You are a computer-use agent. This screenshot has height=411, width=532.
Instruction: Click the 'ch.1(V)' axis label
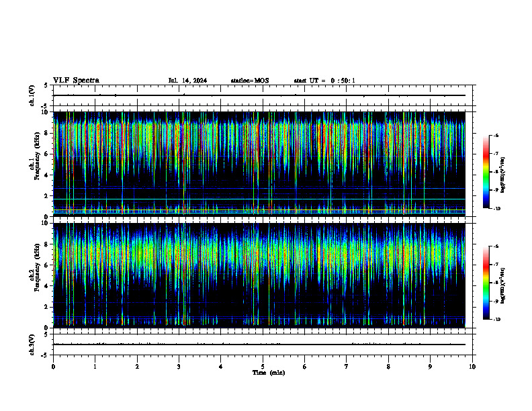click(32, 95)
